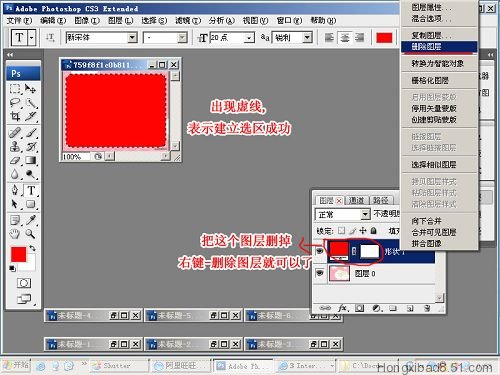Open the Filter menu in menu bar
This screenshot has width=500, height=375.
click(x=188, y=21)
